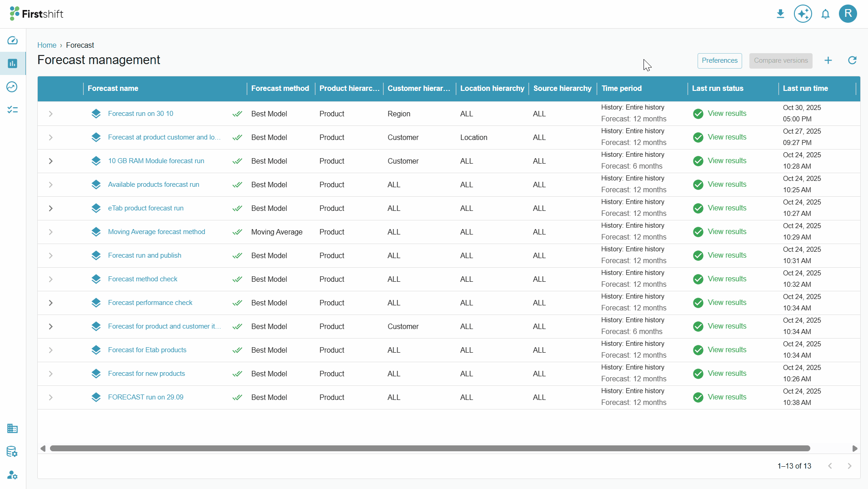Image resolution: width=868 pixels, height=489 pixels.
Task: Add a new forecast with plus icon
Action: point(828,60)
